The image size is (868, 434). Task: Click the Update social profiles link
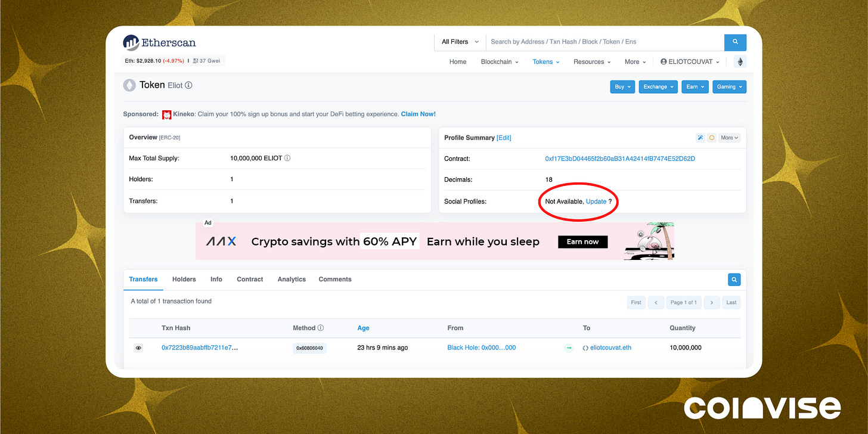[596, 201]
